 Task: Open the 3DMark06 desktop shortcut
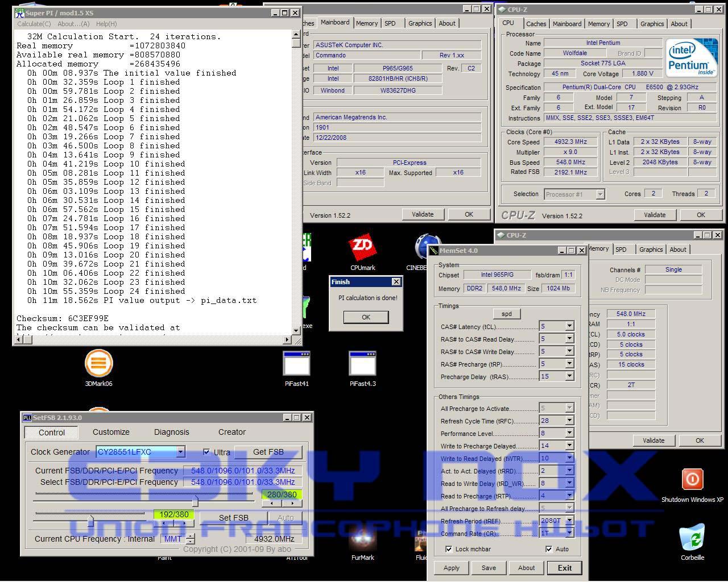click(x=98, y=368)
